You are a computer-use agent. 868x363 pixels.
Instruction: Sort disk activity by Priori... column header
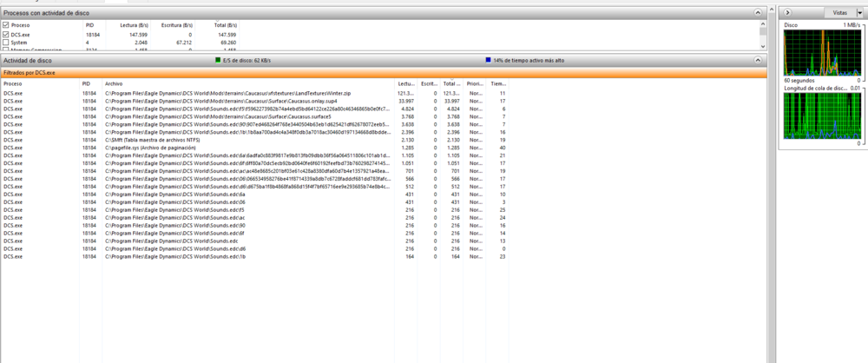click(x=475, y=83)
